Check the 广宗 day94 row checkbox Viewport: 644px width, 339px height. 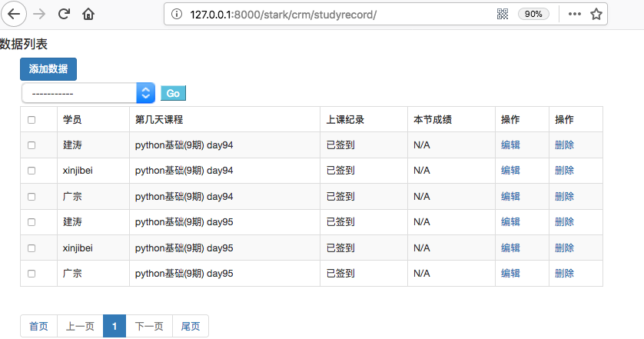(x=32, y=197)
